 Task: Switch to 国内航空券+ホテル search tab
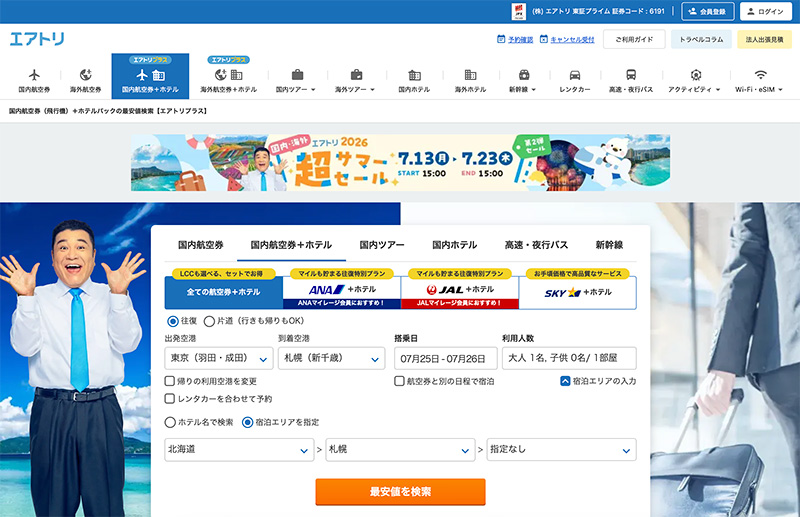point(291,245)
